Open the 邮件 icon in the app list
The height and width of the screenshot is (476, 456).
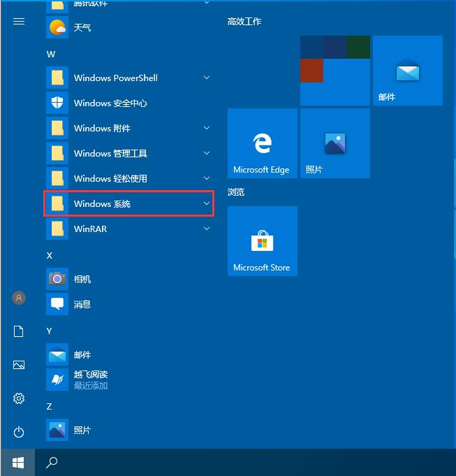tap(57, 354)
